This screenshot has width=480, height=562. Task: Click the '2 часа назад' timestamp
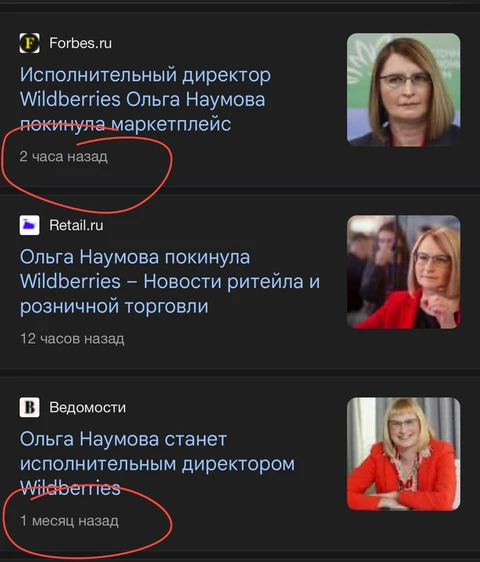point(63,157)
